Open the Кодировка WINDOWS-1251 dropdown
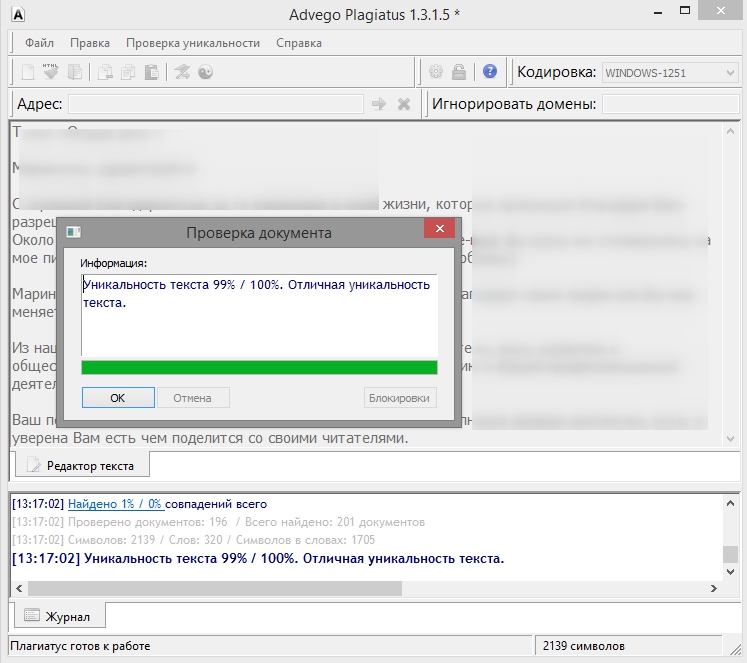The height and width of the screenshot is (663, 747). point(670,73)
